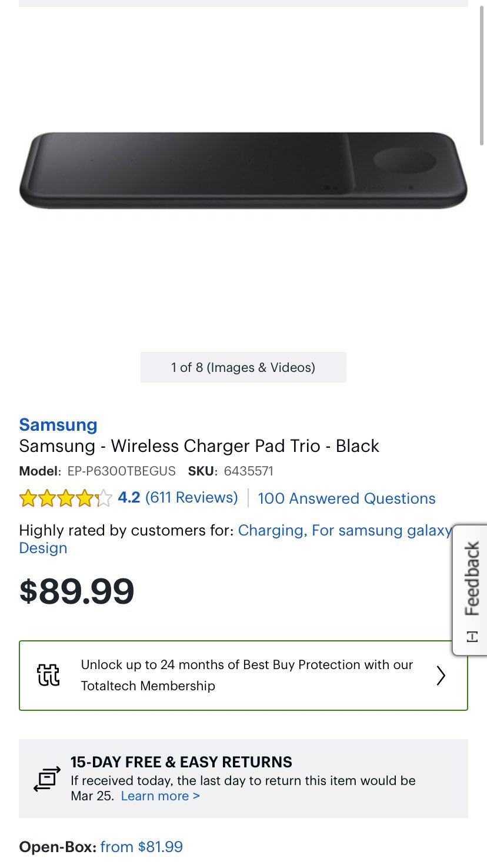View the 100 Answered Questions link
The height and width of the screenshot is (868, 487).
[346, 498]
